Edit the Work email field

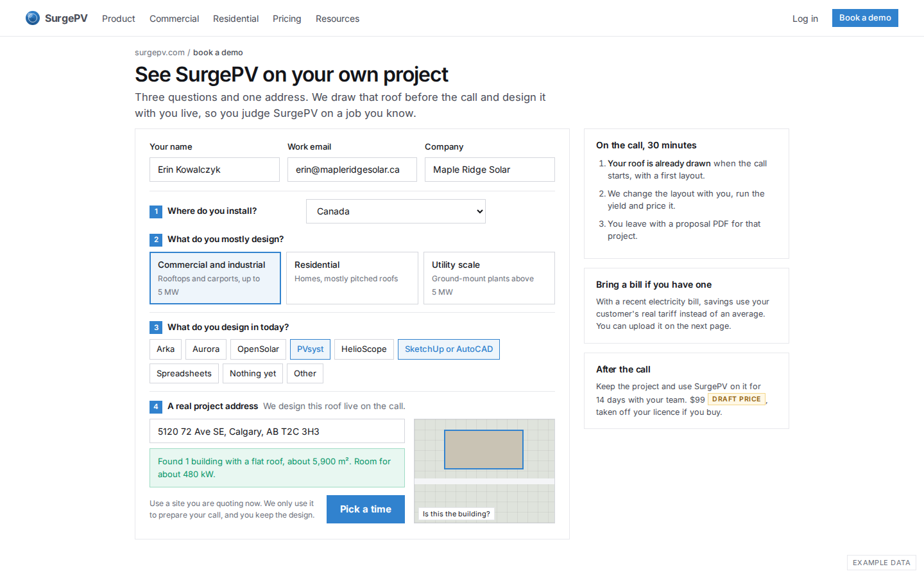point(352,170)
